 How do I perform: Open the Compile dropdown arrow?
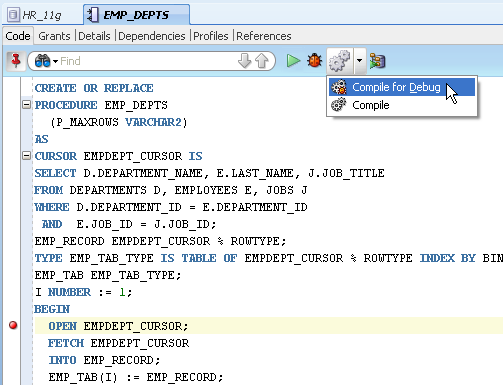(x=359, y=61)
